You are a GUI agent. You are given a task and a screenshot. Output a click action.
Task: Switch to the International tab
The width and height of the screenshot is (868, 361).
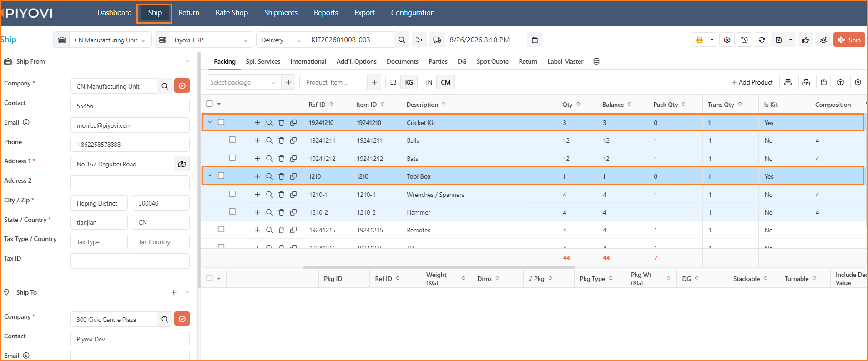pos(308,61)
